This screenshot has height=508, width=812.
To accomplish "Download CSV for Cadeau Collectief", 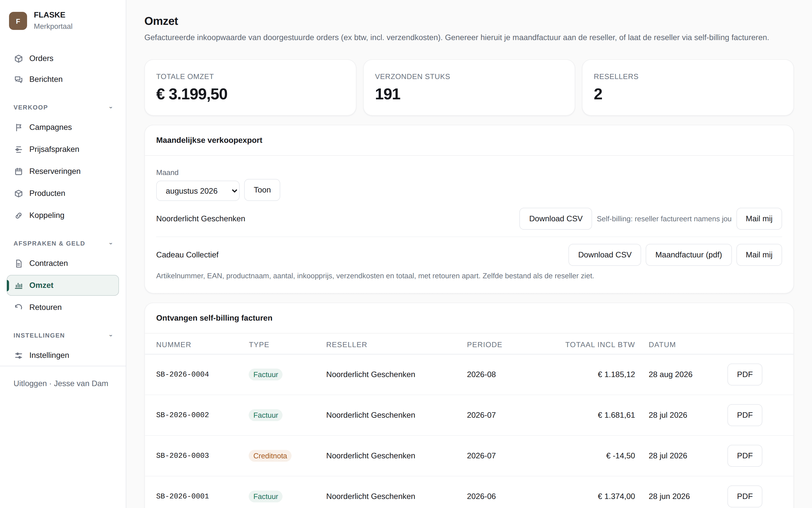I will [x=604, y=255].
